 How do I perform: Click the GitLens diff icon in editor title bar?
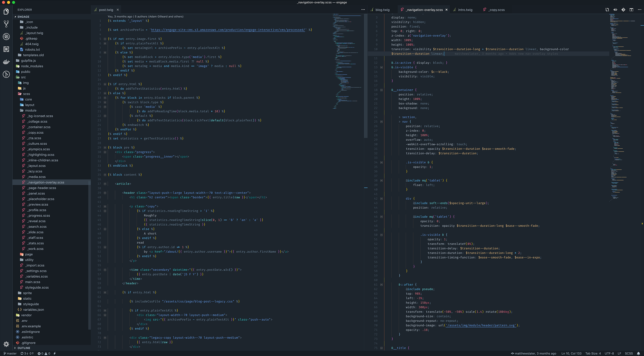click(623, 10)
